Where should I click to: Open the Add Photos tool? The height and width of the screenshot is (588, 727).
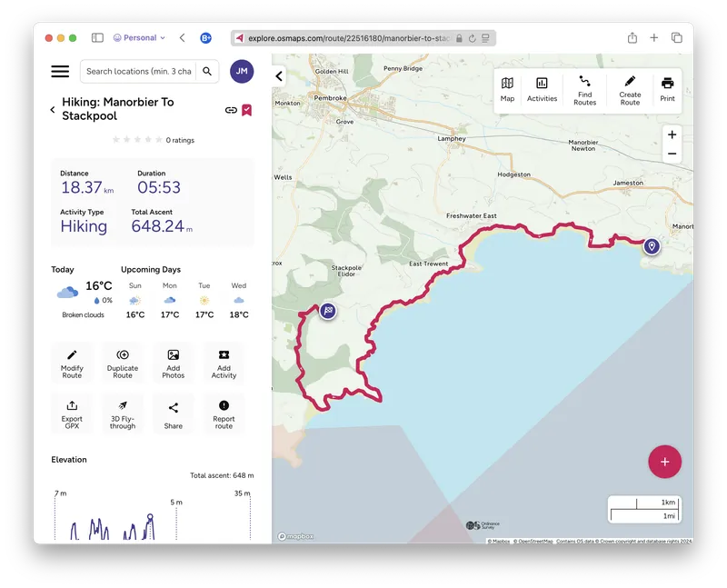click(173, 362)
